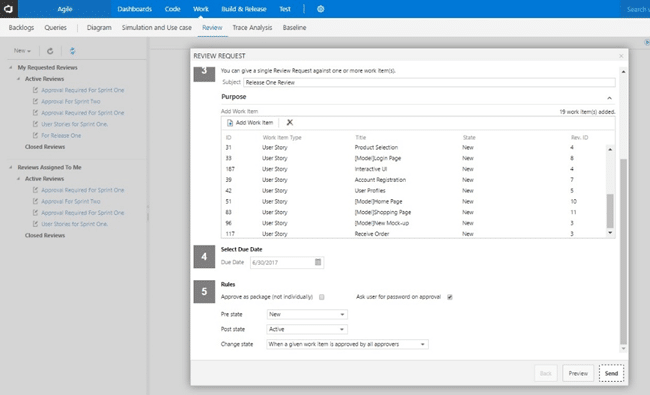Screen dimensions: 650x395
Task: Click the State column header
Action: 469,138
